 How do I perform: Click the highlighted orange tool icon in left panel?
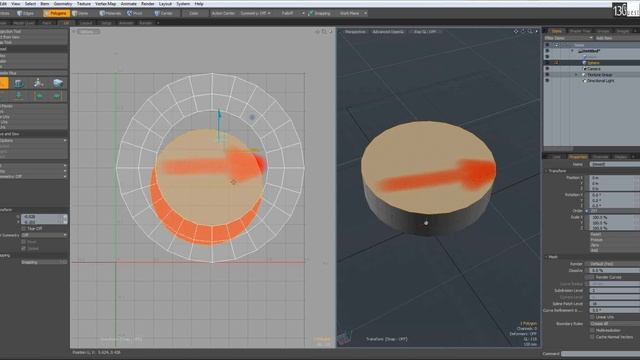4,83
